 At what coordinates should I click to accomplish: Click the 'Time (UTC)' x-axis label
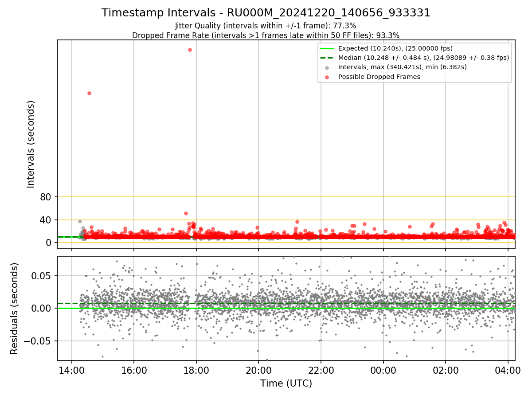(x=286, y=383)
